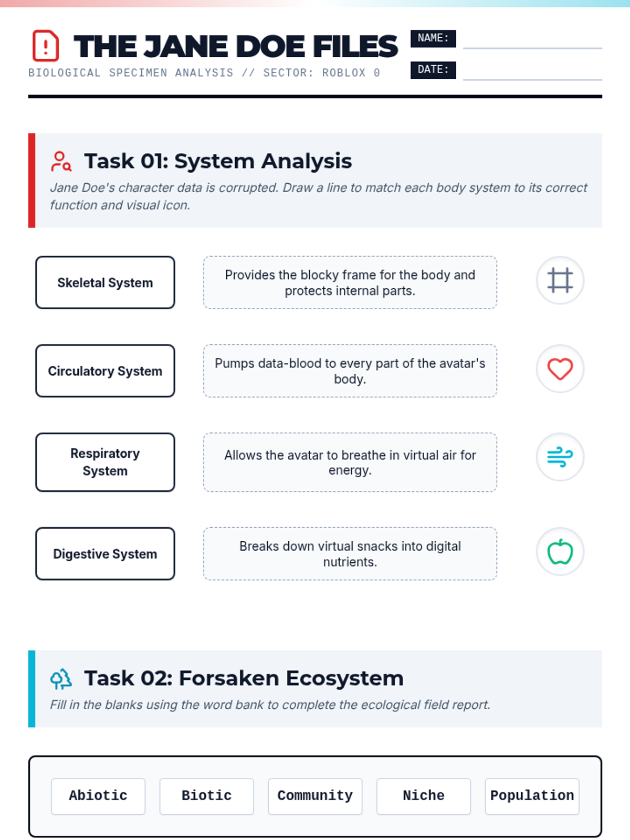Screen dimensions: 630x840
Task: Click the trees icon beside Task 02
Action: click(x=61, y=679)
